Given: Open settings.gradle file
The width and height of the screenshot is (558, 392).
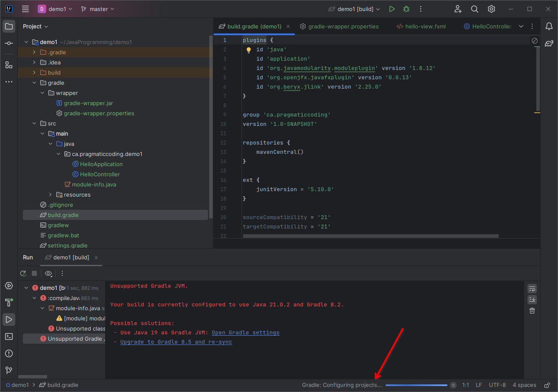Looking at the screenshot, I should click(67, 245).
